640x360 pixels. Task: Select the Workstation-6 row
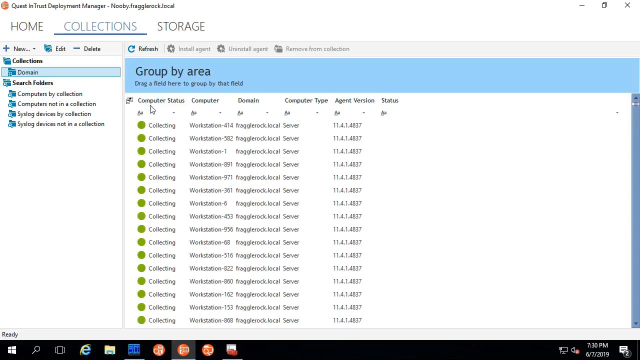(378, 204)
